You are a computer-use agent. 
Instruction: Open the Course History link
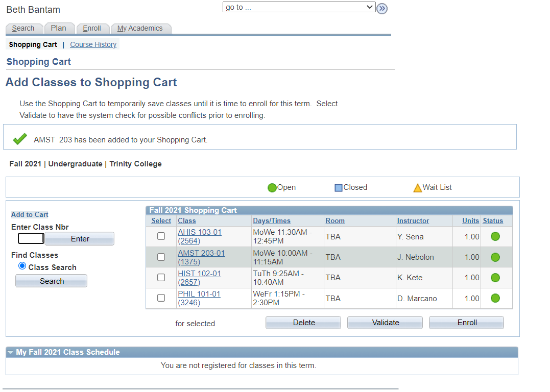pyautogui.click(x=93, y=44)
